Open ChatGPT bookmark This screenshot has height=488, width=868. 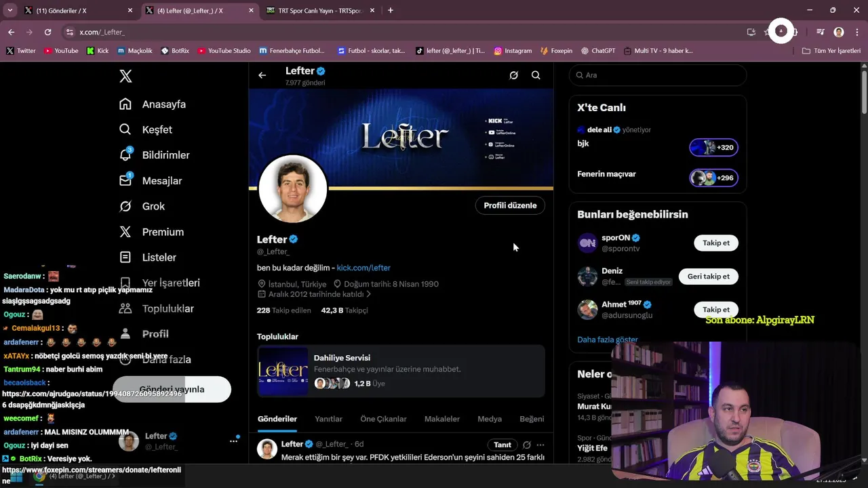pyautogui.click(x=598, y=51)
